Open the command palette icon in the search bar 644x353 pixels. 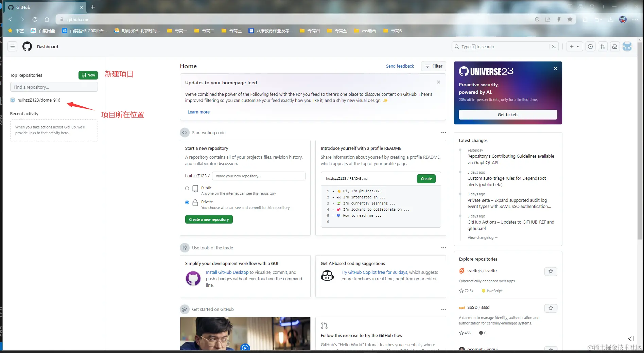554,47
